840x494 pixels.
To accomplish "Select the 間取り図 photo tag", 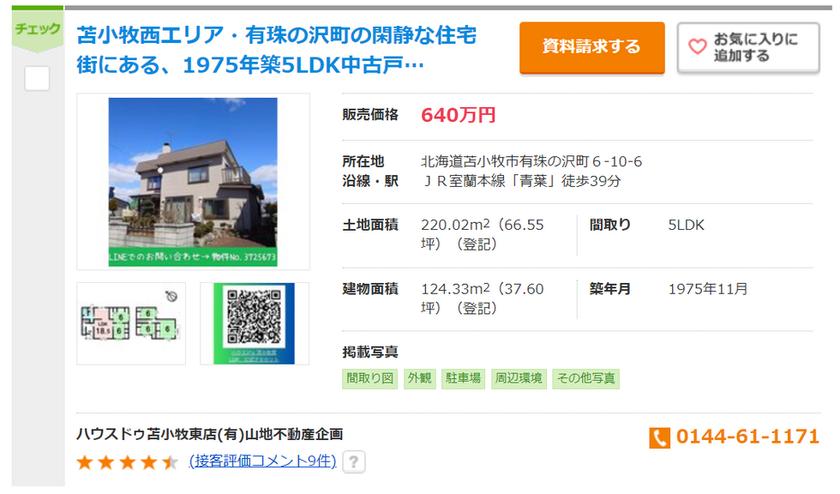I will [371, 378].
